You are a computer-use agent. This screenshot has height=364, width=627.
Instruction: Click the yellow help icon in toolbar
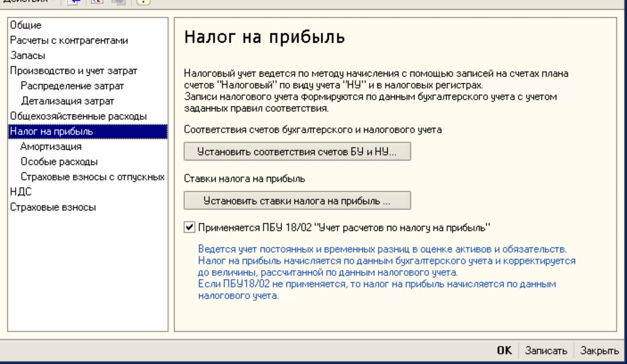tap(143, 2)
